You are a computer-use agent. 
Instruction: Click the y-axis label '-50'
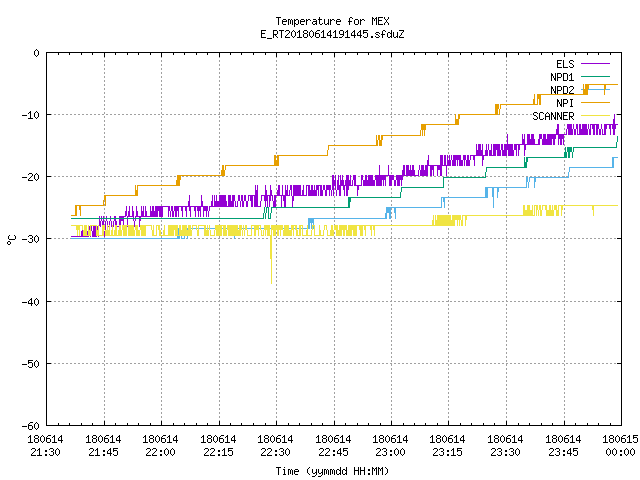(x=31, y=364)
